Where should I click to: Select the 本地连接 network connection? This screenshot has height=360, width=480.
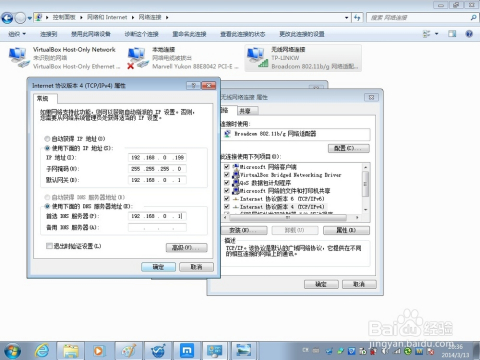(183, 58)
